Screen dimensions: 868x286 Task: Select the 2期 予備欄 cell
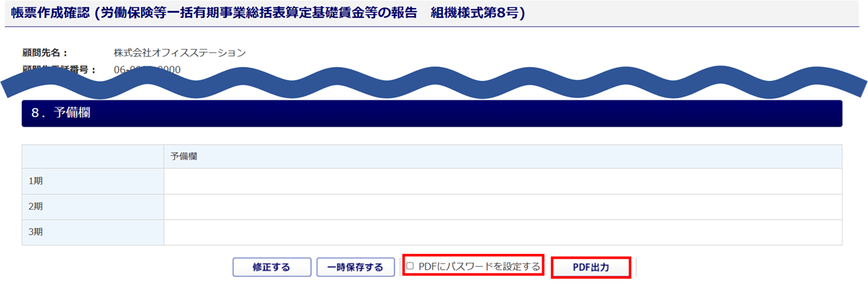pos(503,207)
